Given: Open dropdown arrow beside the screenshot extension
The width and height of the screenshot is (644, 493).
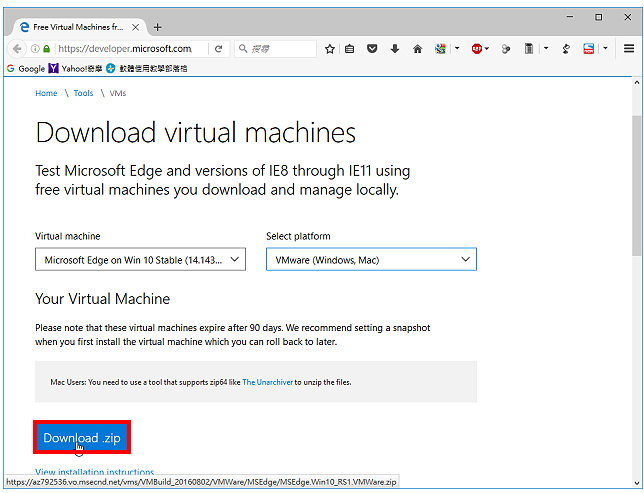Looking at the screenshot, I should coord(605,48).
